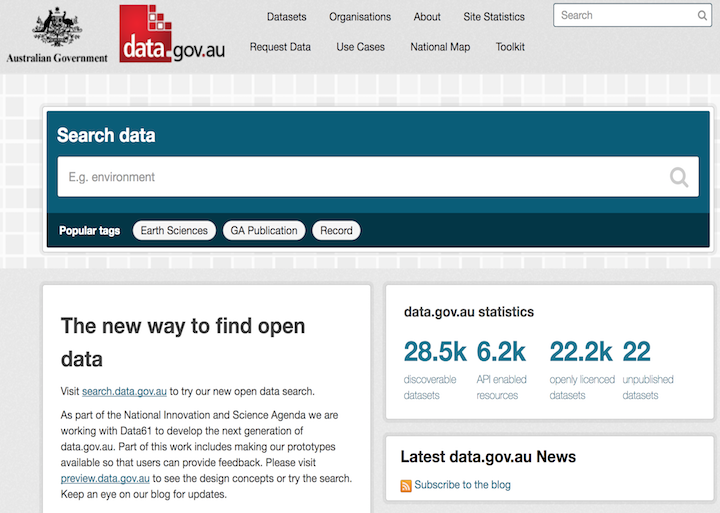Screen dimensions: 720x513
Task: Open the About page
Action: [x=427, y=17]
